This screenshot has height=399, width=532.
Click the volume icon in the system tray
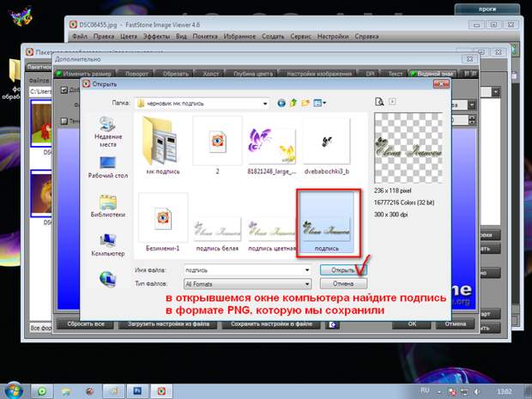(x=477, y=392)
